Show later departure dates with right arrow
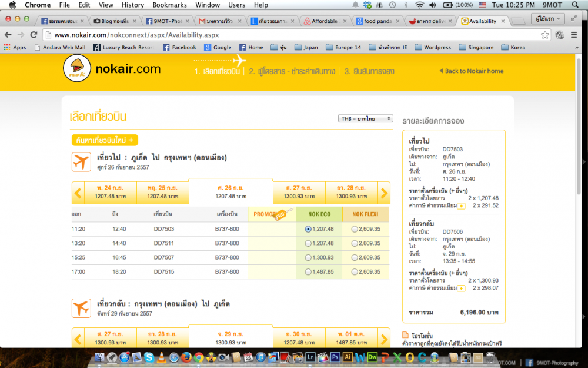 tap(383, 193)
